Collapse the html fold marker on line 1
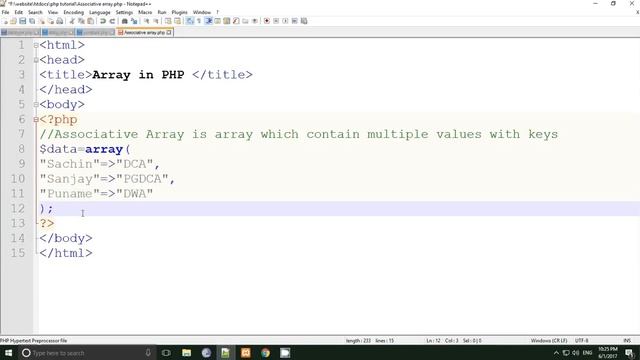The width and height of the screenshot is (640, 360). [x=36, y=45]
